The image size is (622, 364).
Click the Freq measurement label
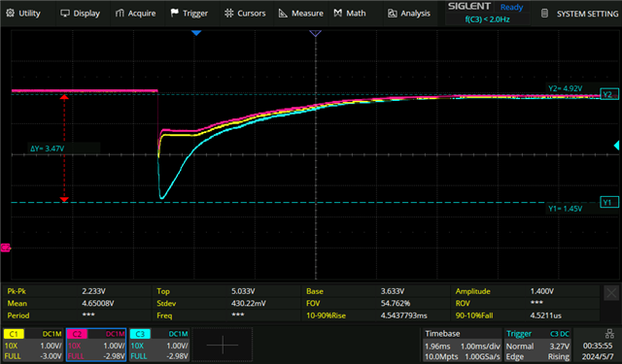164,315
